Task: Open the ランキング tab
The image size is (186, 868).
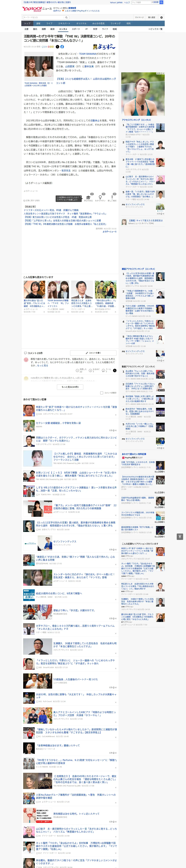Action: click(115, 24)
